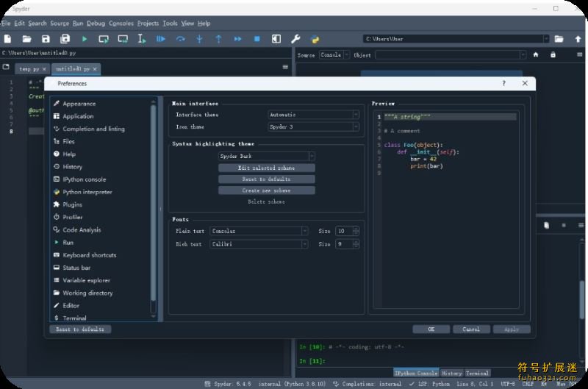Open editor pane options hamburger icon
The height and width of the screenshot is (389, 588).
(x=285, y=67)
